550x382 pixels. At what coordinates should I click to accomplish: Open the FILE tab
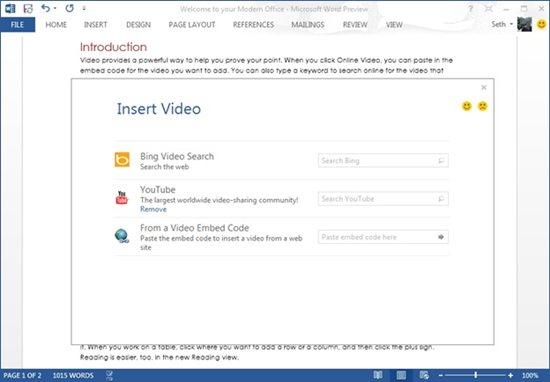tap(17, 25)
